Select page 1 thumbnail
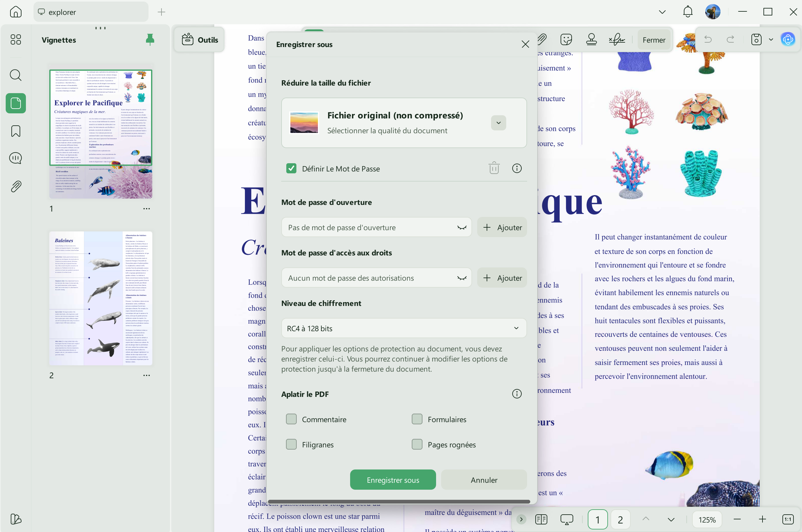This screenshot has height=532, width=802. tap(101, 134)
